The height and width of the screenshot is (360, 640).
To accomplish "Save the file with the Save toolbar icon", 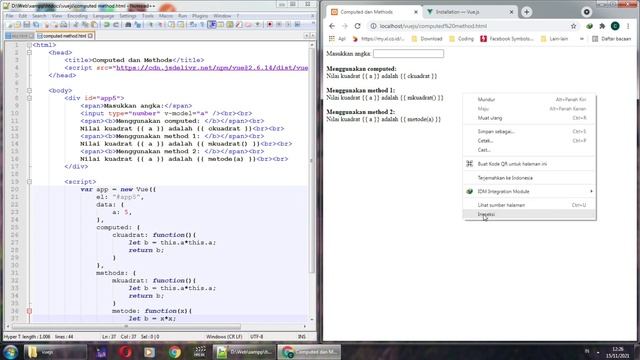I will 27,25.
